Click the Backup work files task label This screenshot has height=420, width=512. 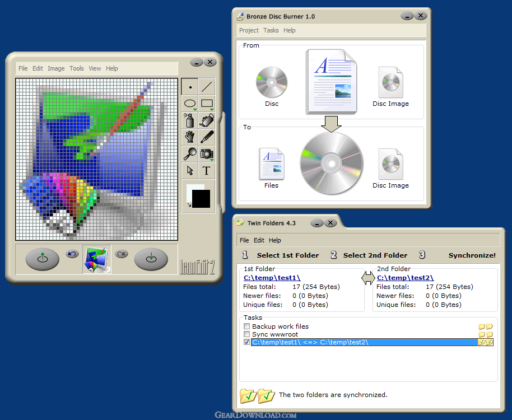pos(280,326)
